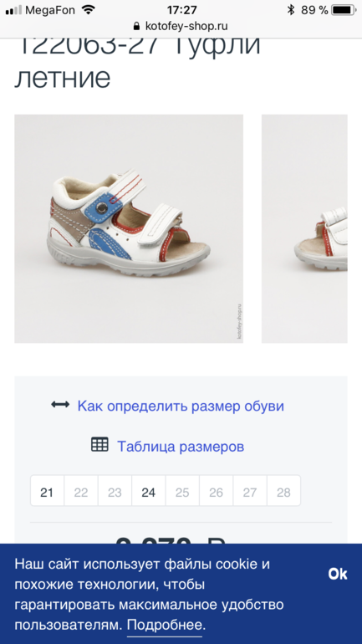Viewport: 362px width, 644px height.
Task: Accept cookies with the Ok button
Action: pyautogui.click(x=338, y=574)
